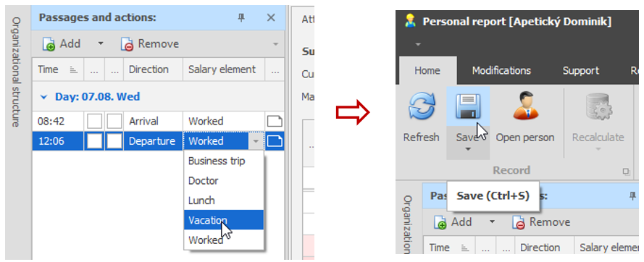Tick first checkbox in 12:06 Departure row

[94, 141]
